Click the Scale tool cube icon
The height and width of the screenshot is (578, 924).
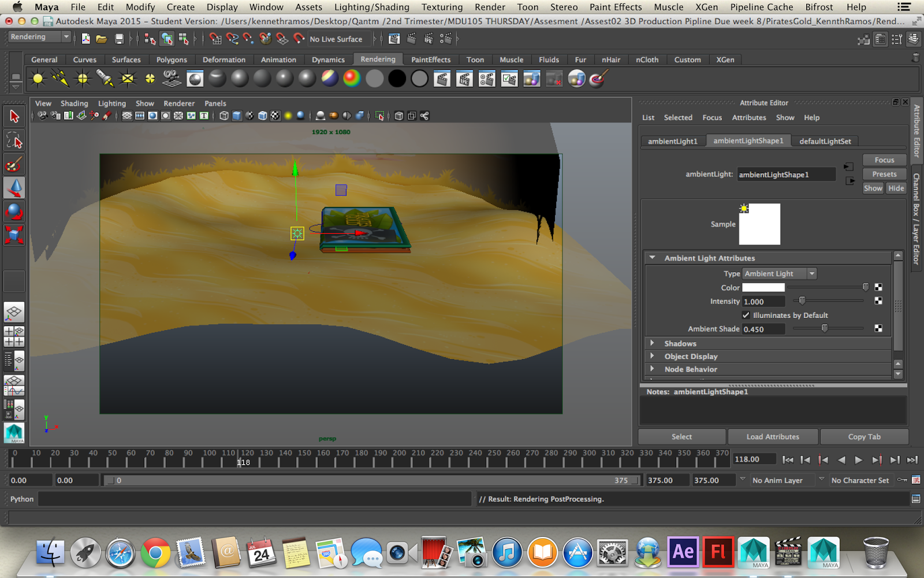tap(14, 235)
